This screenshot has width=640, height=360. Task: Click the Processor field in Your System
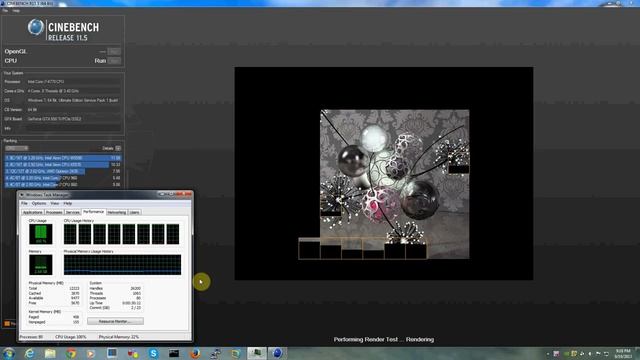73,82
